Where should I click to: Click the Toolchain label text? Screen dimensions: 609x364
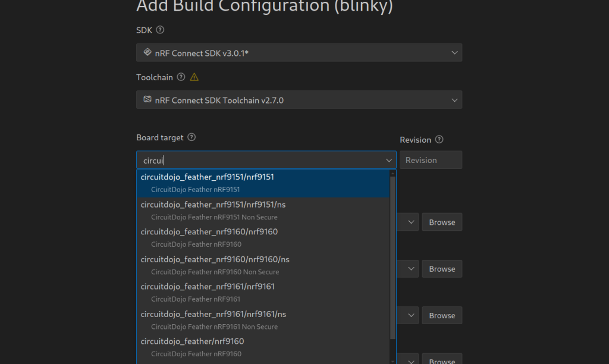tap(155, 77)
